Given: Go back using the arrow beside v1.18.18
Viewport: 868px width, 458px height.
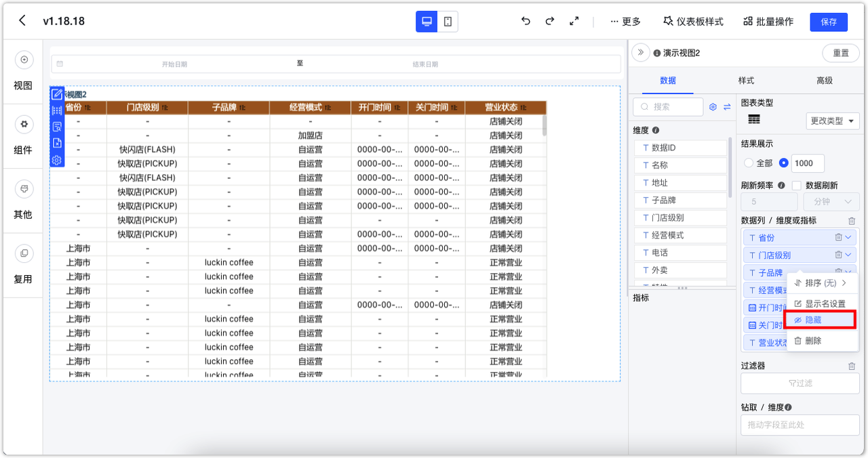Looking at the screenshot, I should tap(22, 20).
